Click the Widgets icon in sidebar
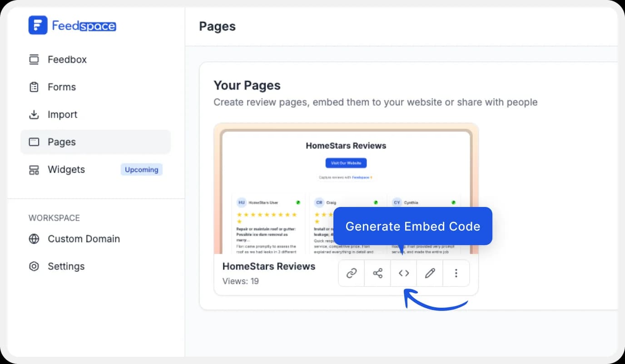 [34, 170]
